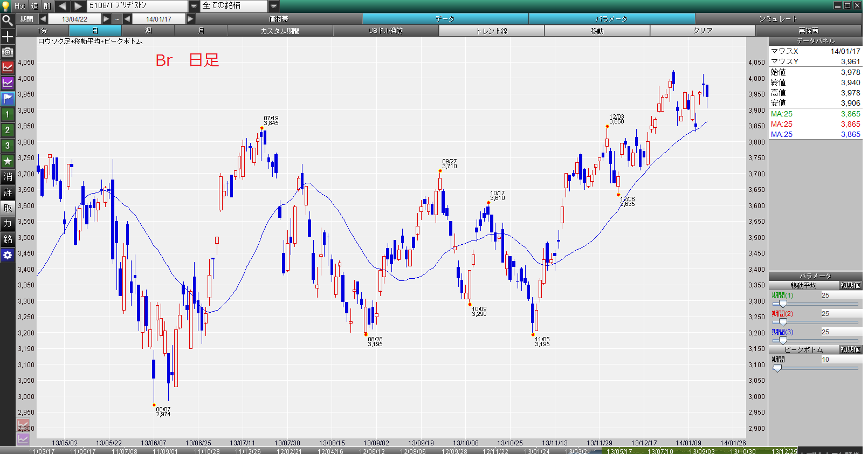Toggle USドル換算 currency conversion
This screenshot has width=868, height=454.
pyautogui.click(x=386, y=31)
